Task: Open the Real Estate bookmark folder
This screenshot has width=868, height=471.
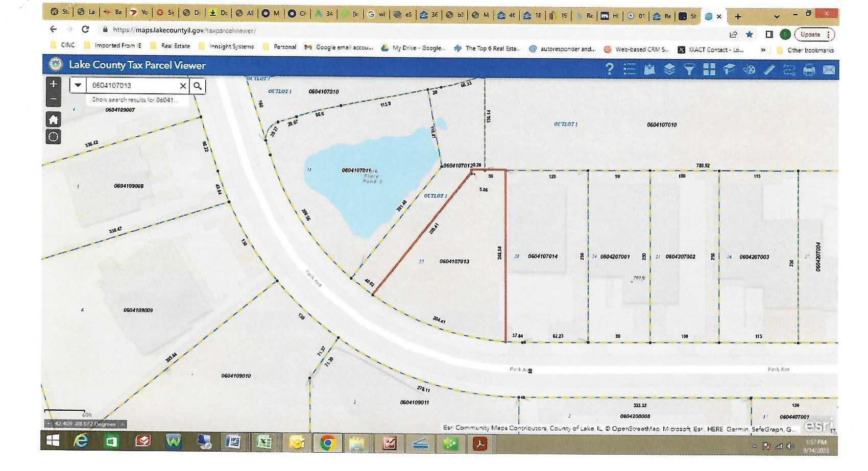Action: [x=171, y=46]
